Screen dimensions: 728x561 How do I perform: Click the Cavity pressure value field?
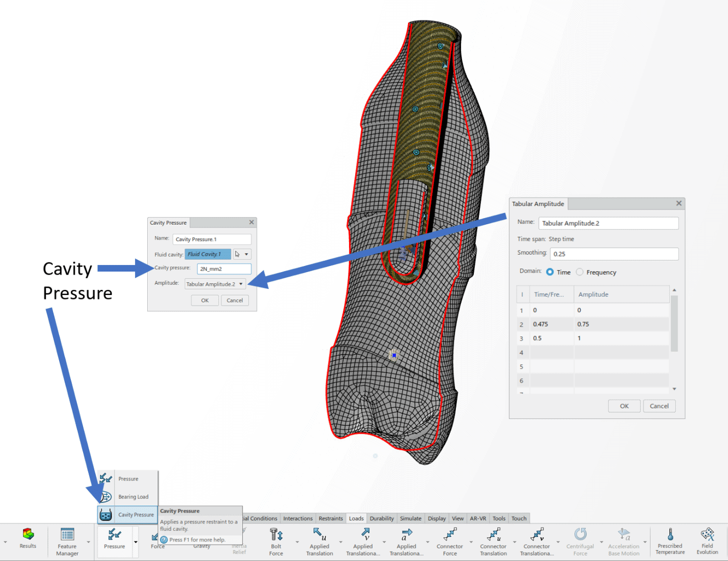coord(224,269)
